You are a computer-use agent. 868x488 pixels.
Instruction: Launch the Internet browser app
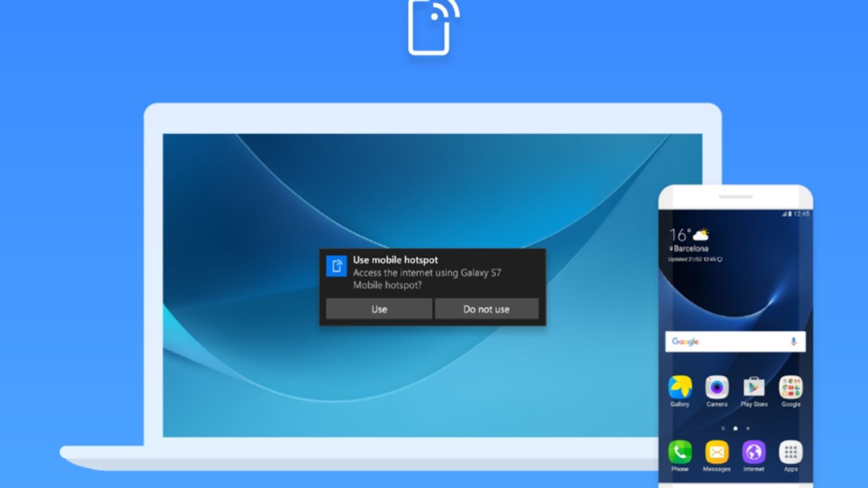pos(754,452)
